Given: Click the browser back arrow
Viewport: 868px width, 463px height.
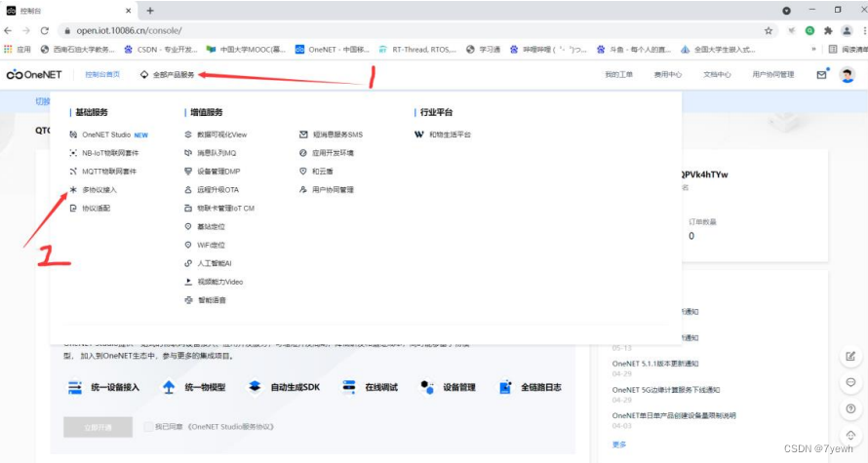Looking at the screenshot, I should [8, 30].
